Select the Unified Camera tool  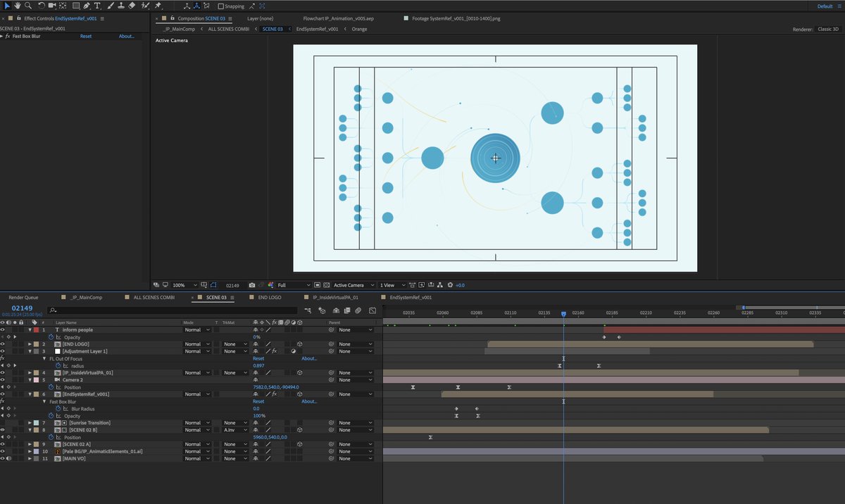point(52,6)
